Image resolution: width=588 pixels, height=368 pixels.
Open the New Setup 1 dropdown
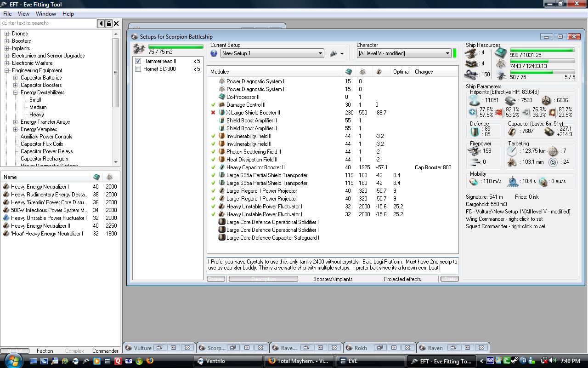(320, 53)
